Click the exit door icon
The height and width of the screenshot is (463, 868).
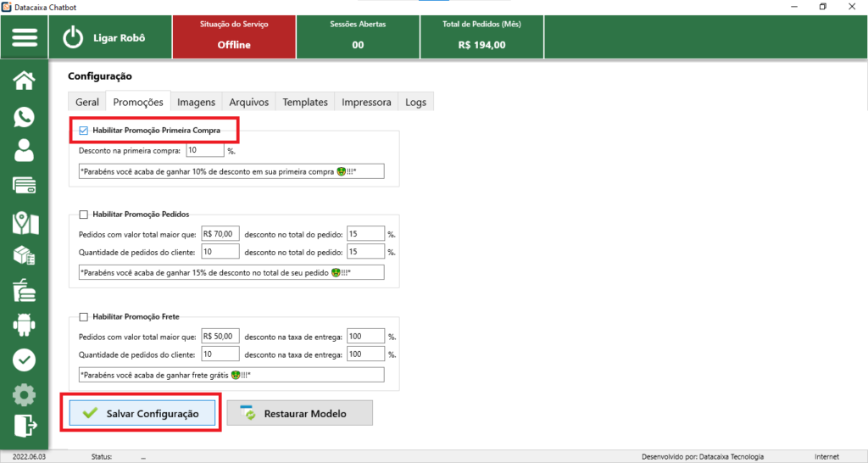pyautogui.click(x=25, y=424)
